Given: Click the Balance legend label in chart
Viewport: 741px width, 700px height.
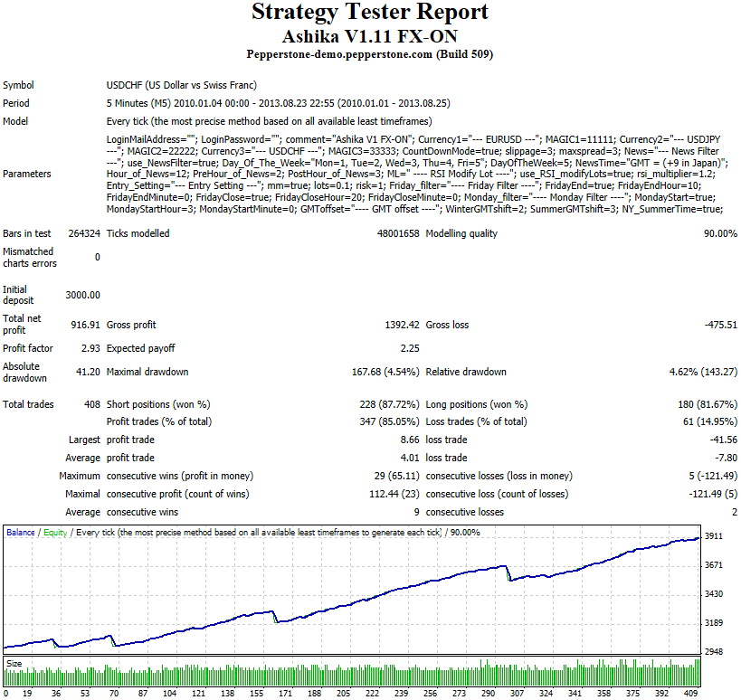Looking at the screenshot, I should pos(21,533).
